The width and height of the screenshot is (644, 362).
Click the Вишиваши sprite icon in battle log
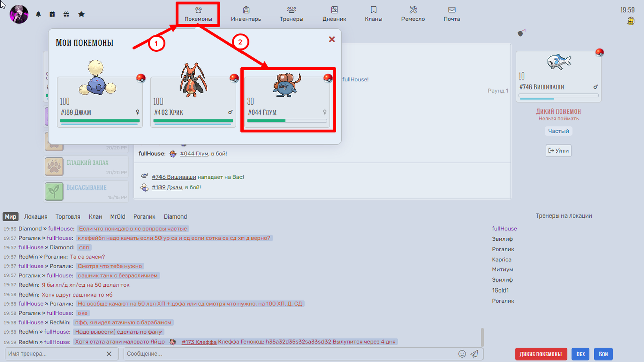point(145,177)
